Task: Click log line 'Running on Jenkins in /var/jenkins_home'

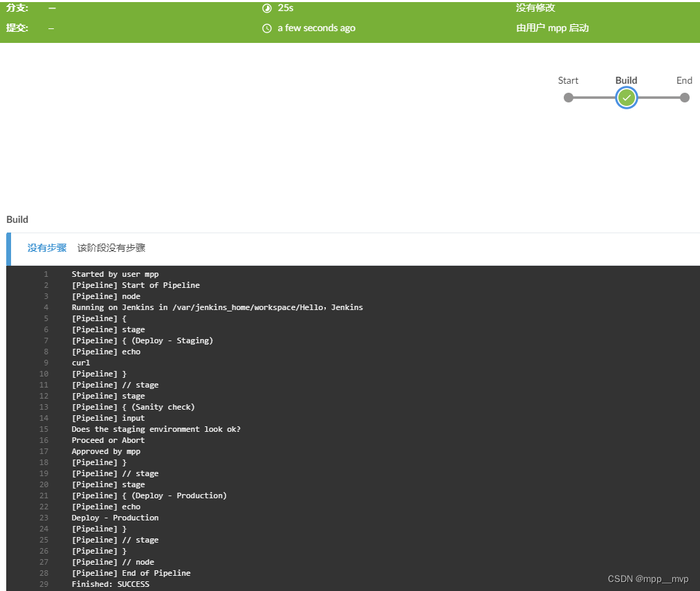Action: coord(217,307)
